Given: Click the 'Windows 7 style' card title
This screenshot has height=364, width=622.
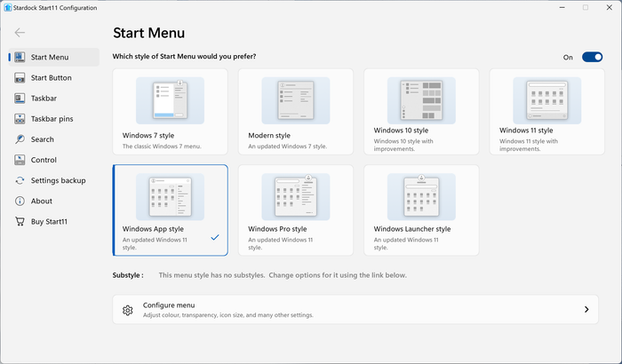Looking at the screenshot, I should click(148, 136).
